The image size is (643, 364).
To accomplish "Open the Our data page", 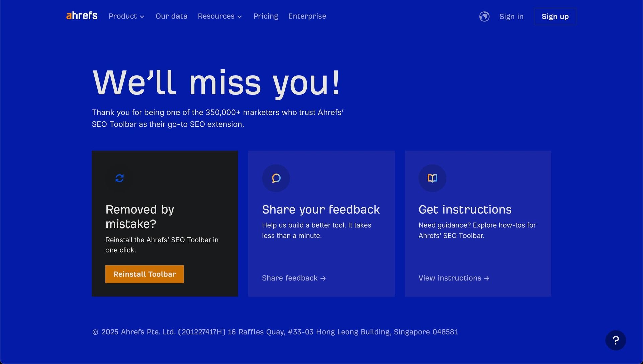I will click(x=171, y=16).
